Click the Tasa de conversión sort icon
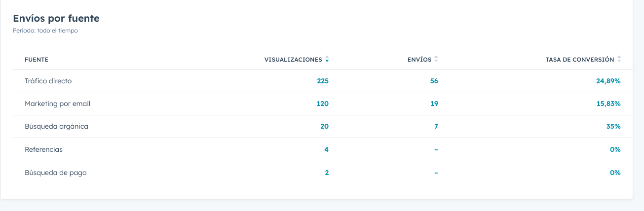The height and width of the screenshot is (211, 644). (x=619, y=60)
